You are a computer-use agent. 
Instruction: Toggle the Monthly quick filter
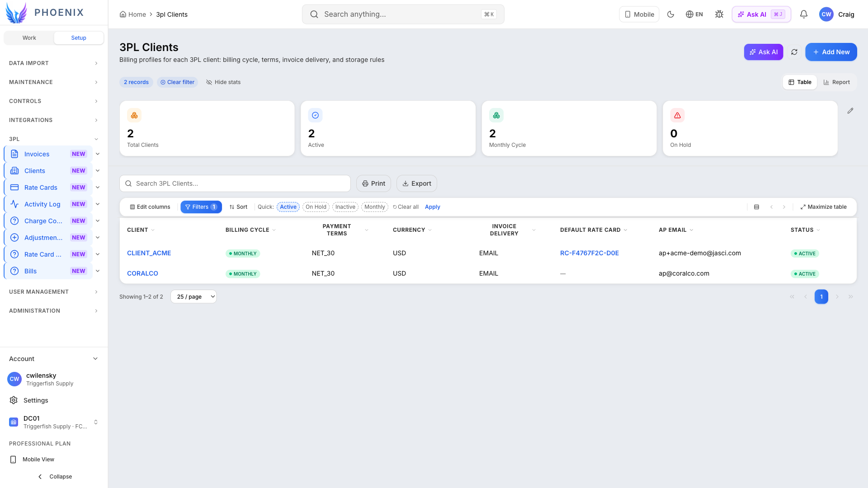[374, 207]
